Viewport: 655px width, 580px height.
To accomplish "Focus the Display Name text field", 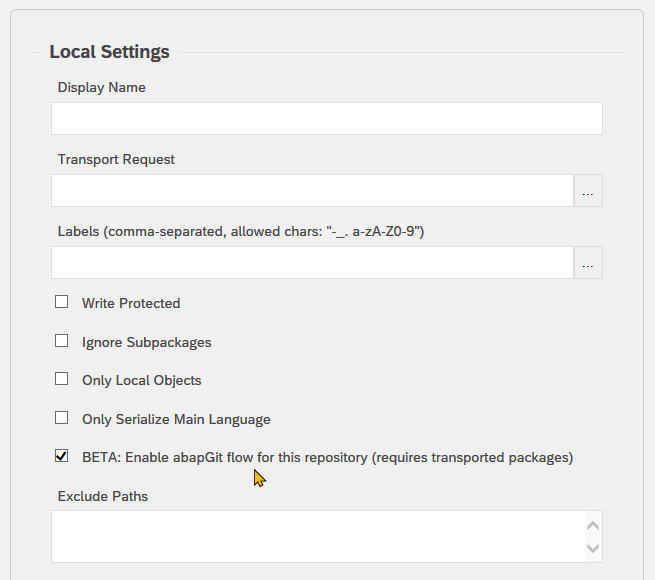I will (x=327, y=119).
